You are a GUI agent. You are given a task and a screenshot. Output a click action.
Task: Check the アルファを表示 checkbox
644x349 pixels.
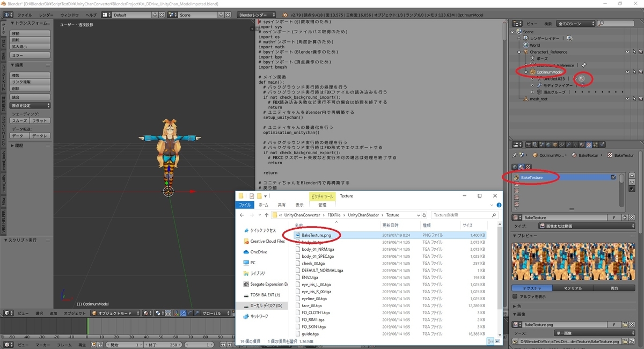click(x=515, y=296)
